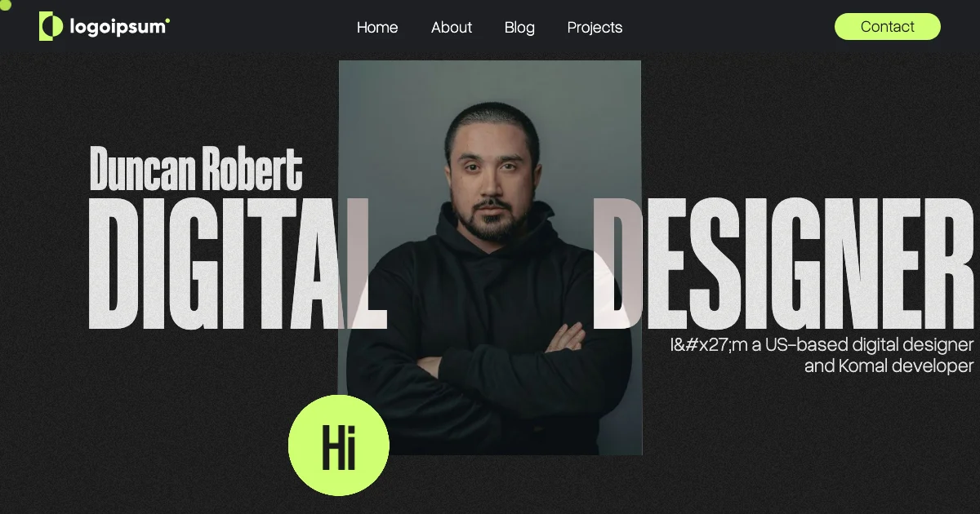Open the Home nav link

tap(377, 28)
